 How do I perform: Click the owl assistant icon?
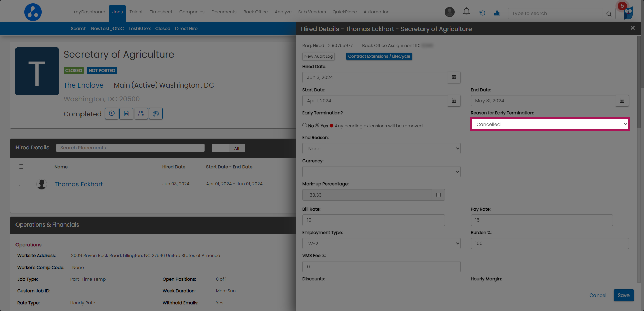pyautogui.click(x=628, y=13)
